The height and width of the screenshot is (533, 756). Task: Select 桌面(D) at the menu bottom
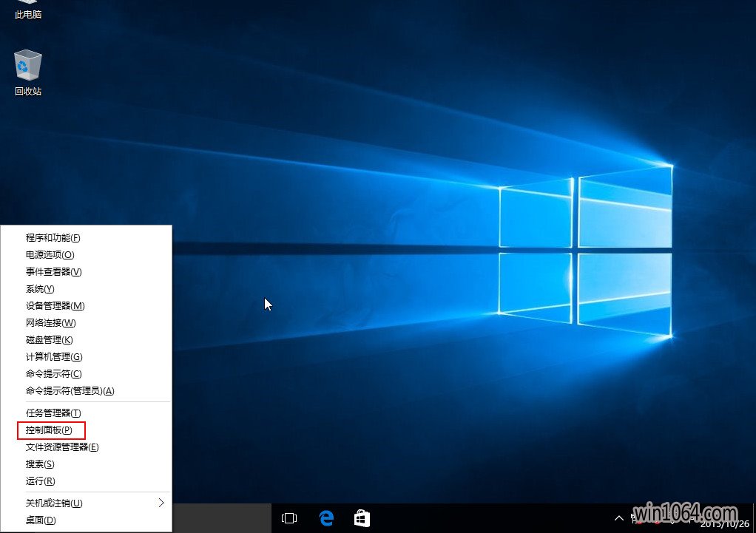[x=87, y=520]
